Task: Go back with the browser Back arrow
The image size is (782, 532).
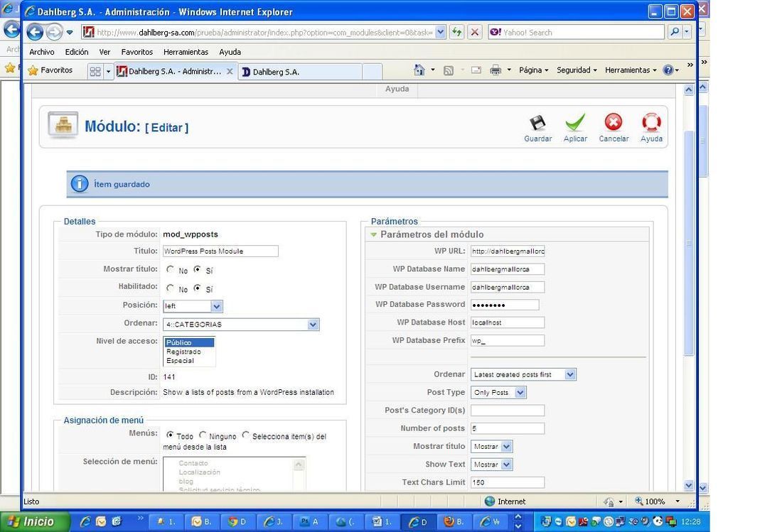Action: 34,33
